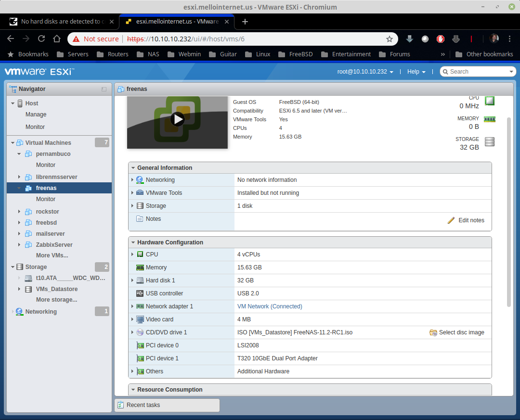Image resolution: width=520 pixels, height=420 pixels.
Task: Click in the ESXi Search field
Action: tap(478, 72)
